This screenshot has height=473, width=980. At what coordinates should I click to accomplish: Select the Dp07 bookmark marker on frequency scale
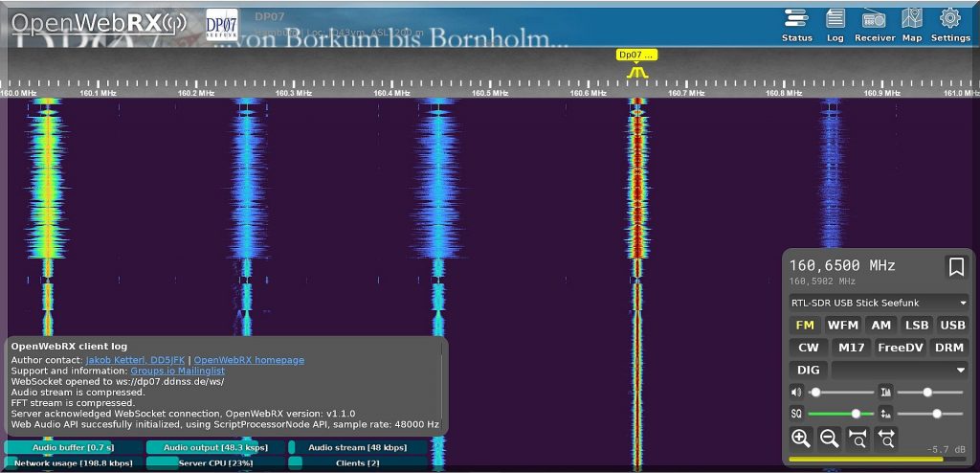tap(636, 56)
